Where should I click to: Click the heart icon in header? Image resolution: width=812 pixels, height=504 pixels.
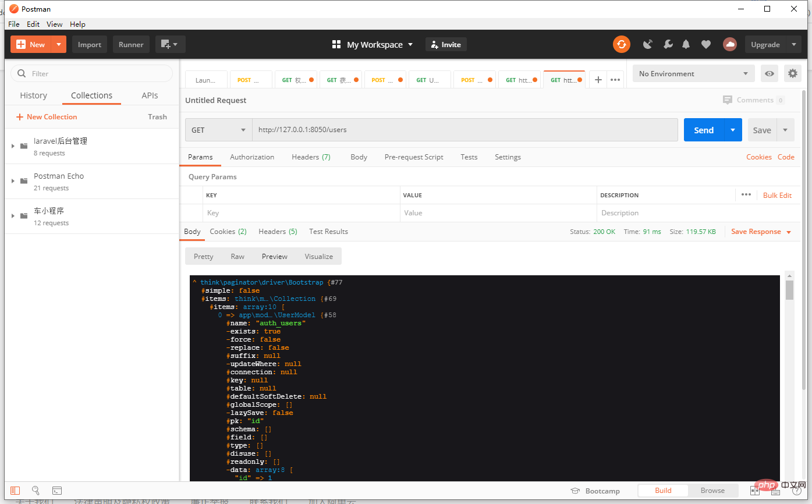click(x=705, y=44)
